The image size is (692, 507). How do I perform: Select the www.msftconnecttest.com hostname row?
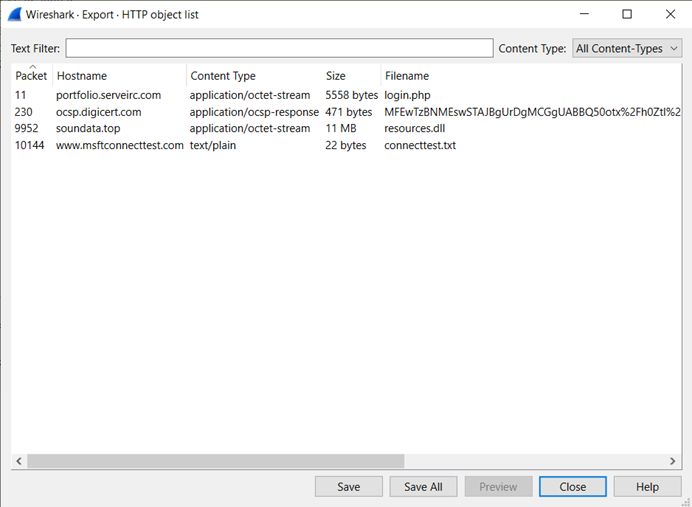[120, 145]
